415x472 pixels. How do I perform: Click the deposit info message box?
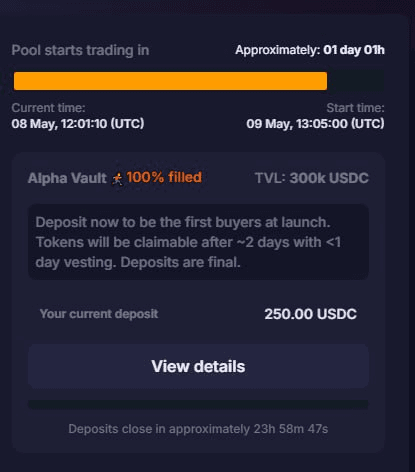(x=198, y=242)
